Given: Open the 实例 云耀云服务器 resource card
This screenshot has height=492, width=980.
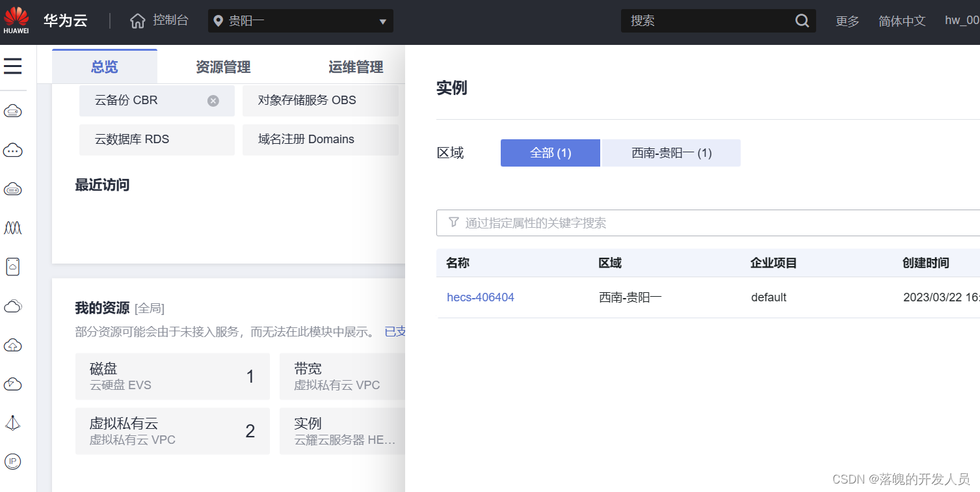Looking at the screenshot, I should (342, 431).
